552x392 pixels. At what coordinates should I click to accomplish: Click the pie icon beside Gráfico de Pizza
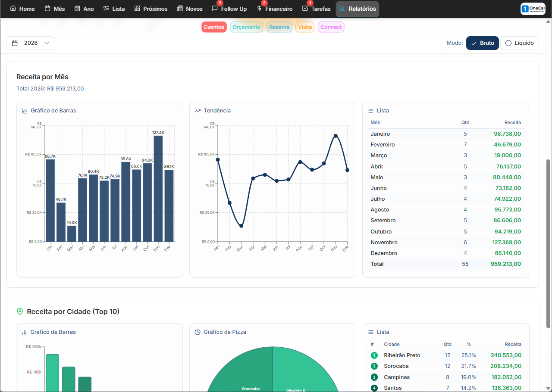198,332
